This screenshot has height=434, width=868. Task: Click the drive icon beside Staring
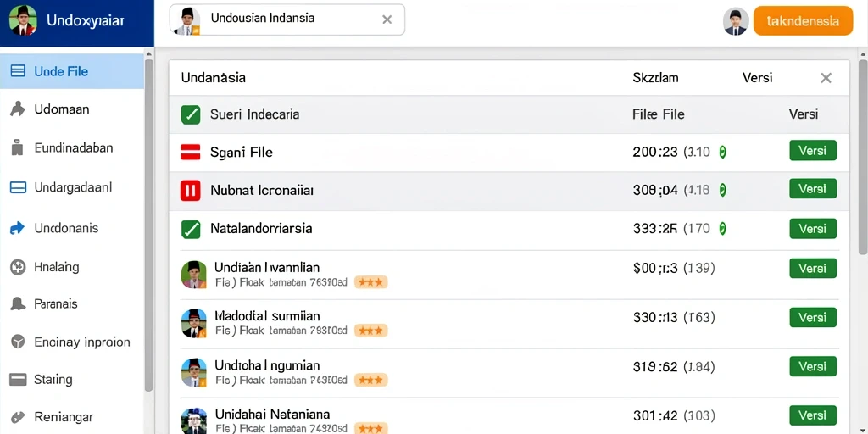(x=18, y=379)
